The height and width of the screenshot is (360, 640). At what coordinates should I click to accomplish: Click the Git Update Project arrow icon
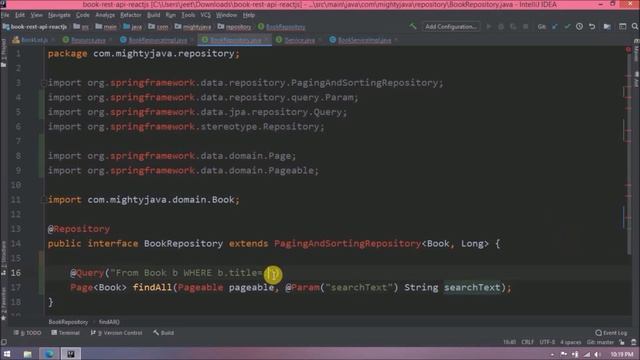[555, 27]
